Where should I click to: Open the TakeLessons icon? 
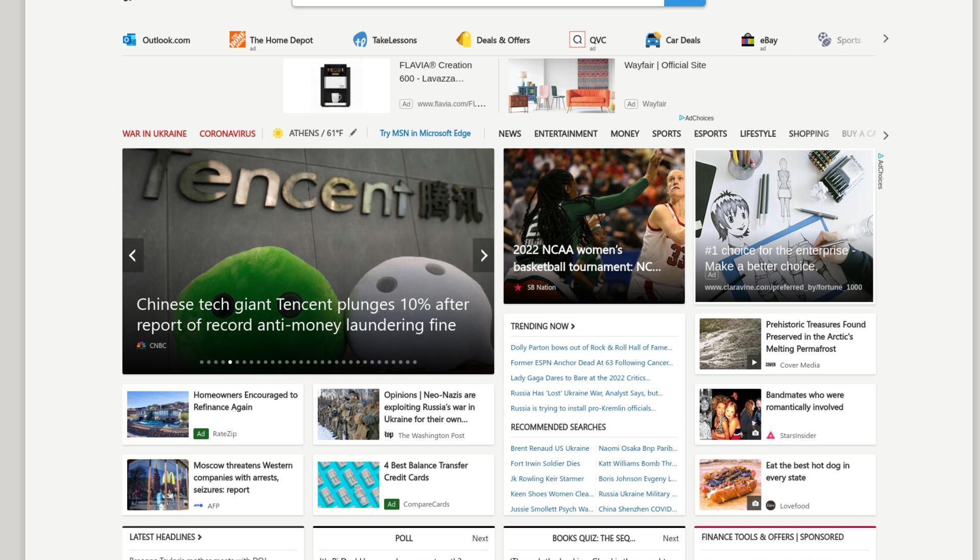coord(360,39)
